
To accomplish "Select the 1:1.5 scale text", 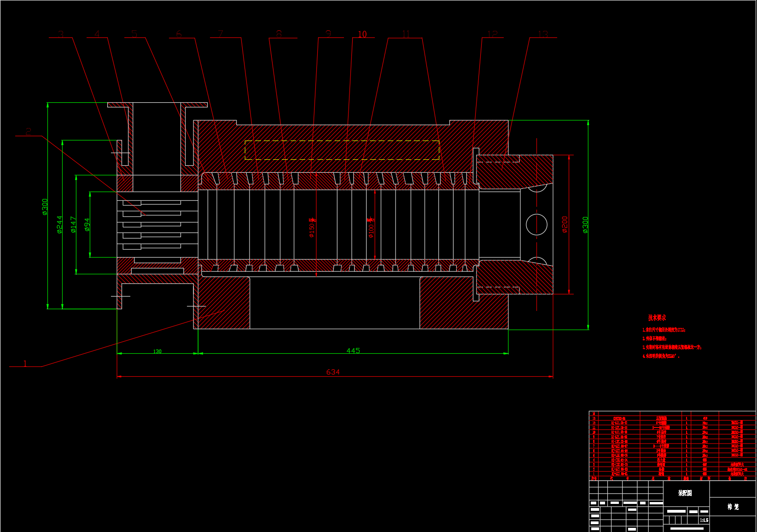I will click(704, 520).
